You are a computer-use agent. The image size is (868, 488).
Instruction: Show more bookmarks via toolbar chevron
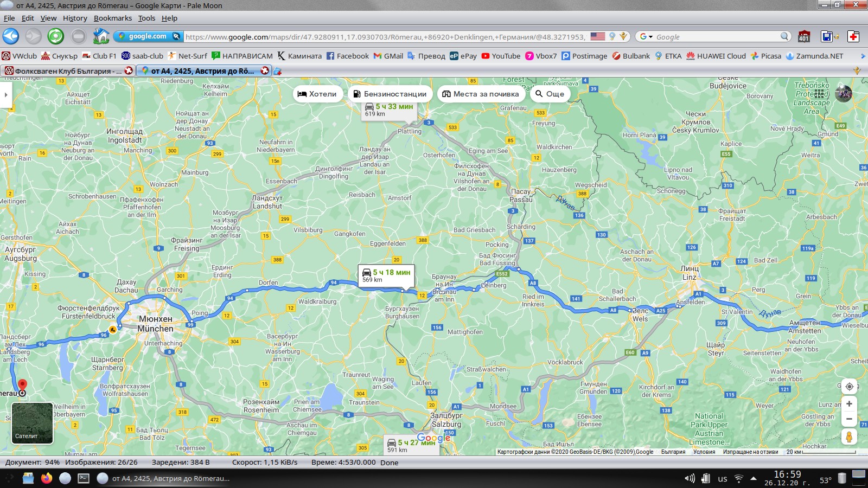tap(863, 56)
